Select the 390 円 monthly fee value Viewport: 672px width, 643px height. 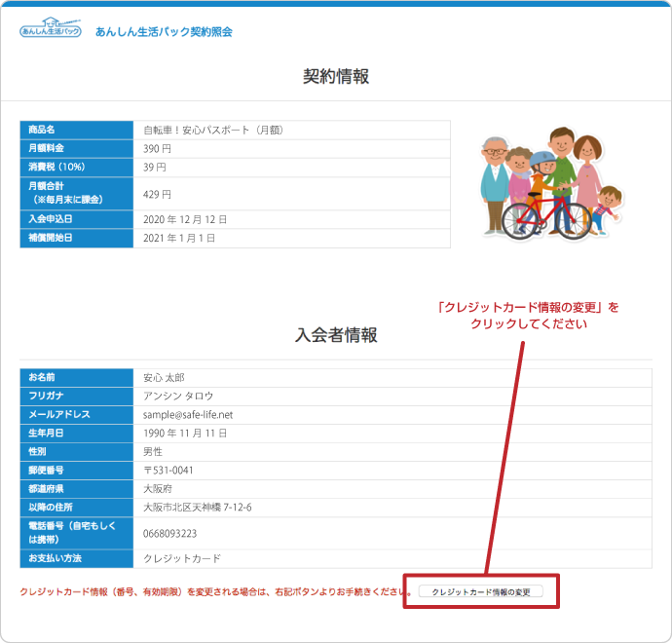click(157, 149)
